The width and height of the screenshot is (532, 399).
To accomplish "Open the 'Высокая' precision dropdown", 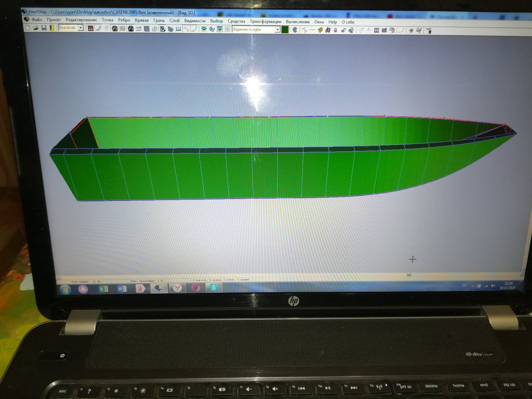I will 81,28.
